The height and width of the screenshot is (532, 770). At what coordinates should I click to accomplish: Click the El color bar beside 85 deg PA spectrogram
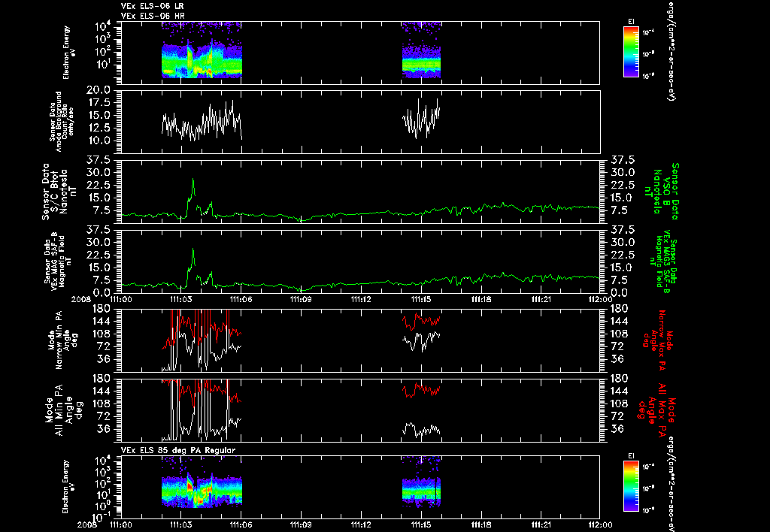point(631,486)
